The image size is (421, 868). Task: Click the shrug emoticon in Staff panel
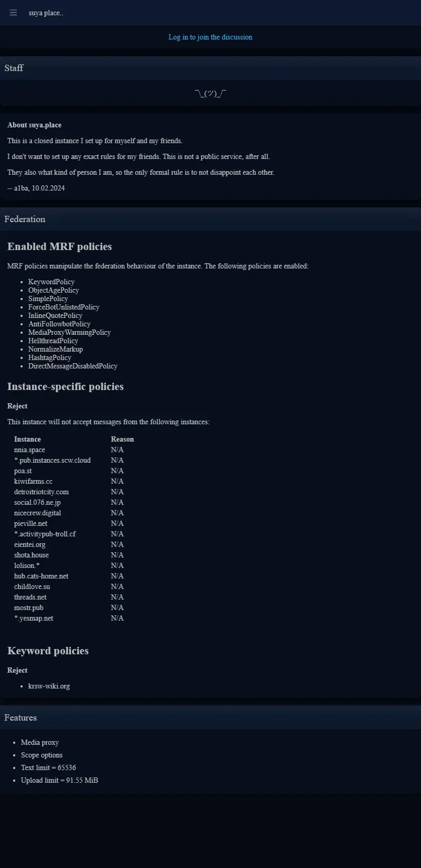coord(210,93)
